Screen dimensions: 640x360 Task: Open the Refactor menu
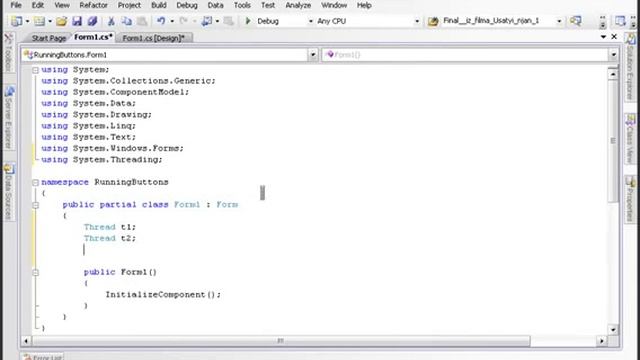click(x=93, y=5)
